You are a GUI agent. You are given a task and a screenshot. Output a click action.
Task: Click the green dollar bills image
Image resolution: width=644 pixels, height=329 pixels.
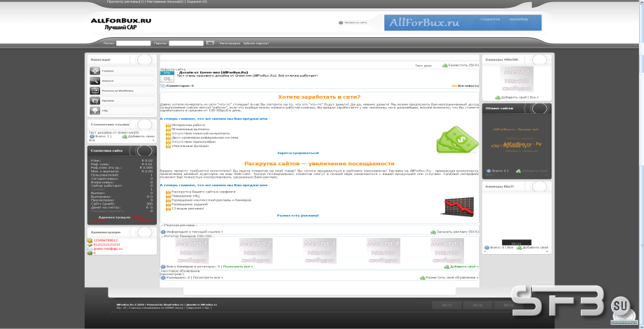pos(457,139)
